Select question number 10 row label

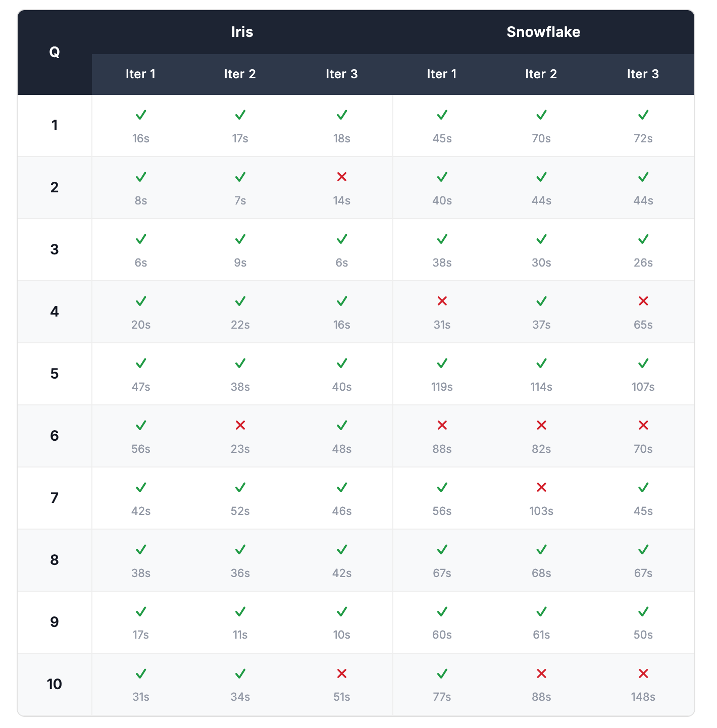coord(55,684)
